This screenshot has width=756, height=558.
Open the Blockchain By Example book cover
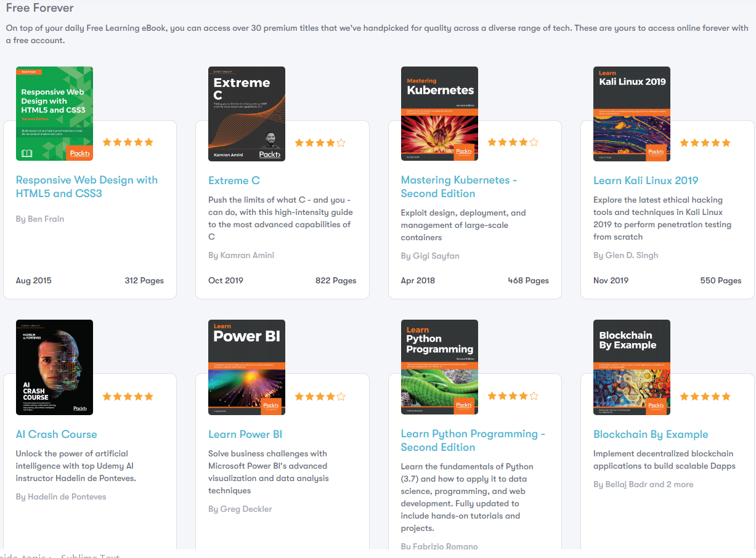[632, 368]
